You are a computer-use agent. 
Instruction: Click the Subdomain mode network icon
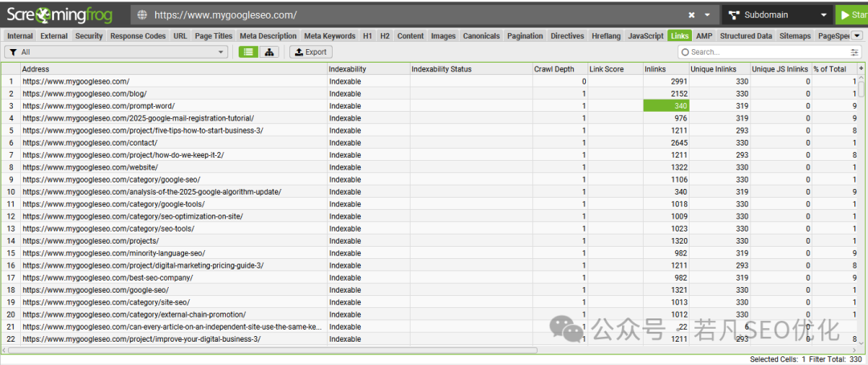pyautogui.click(x=735, y=15)
